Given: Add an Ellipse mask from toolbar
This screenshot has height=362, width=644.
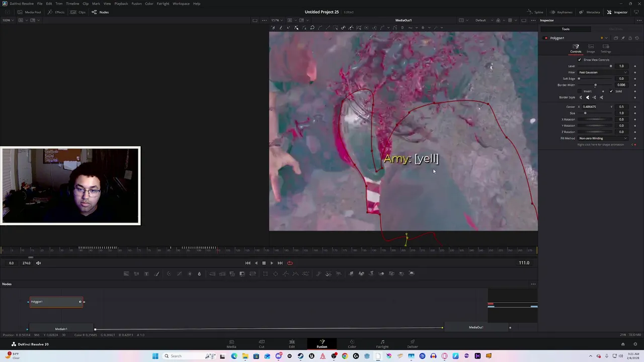Looking at the screenshot, I should tap(275, 274).
